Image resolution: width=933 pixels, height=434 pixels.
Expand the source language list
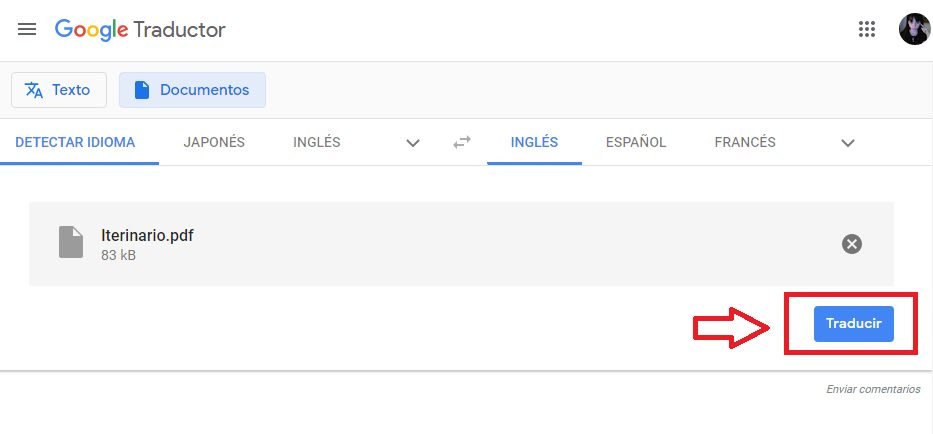[x=413, y=142]
